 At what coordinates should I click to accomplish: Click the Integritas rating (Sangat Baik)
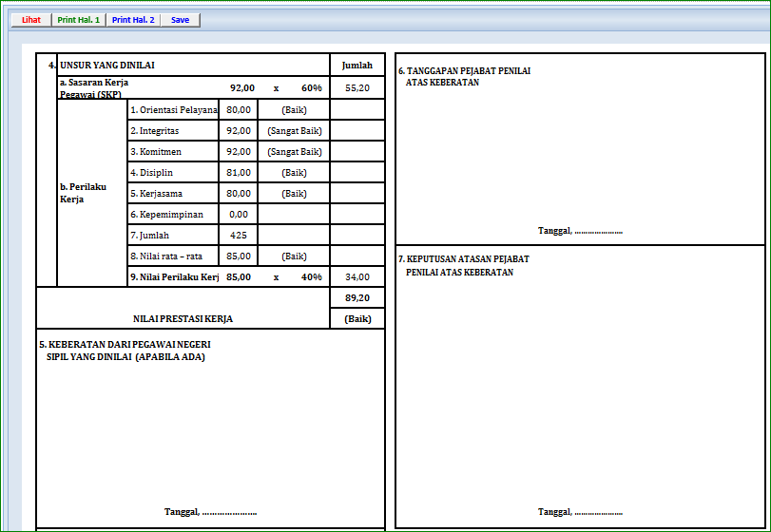pyautogui.click(x=295, y=131)
